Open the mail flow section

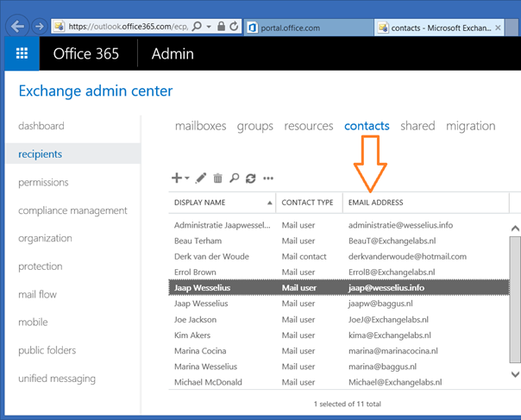[37, 295]
